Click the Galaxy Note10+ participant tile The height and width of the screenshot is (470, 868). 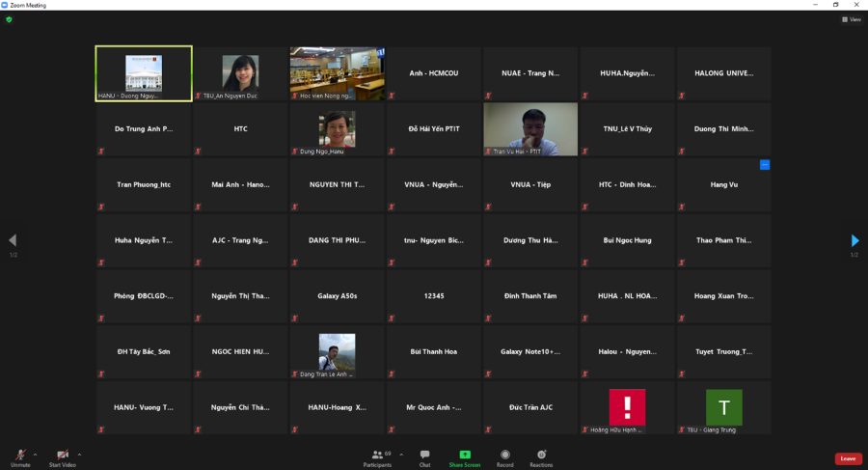[530, 352]
